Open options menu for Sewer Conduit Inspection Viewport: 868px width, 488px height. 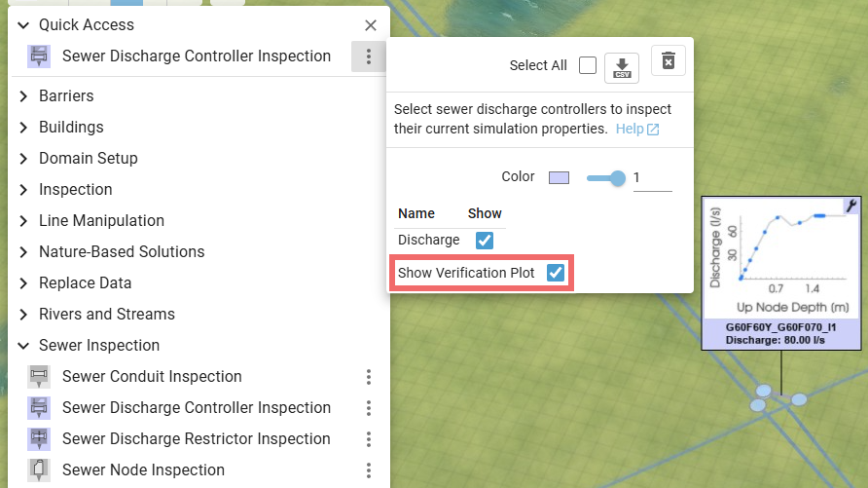coord(369,377)
